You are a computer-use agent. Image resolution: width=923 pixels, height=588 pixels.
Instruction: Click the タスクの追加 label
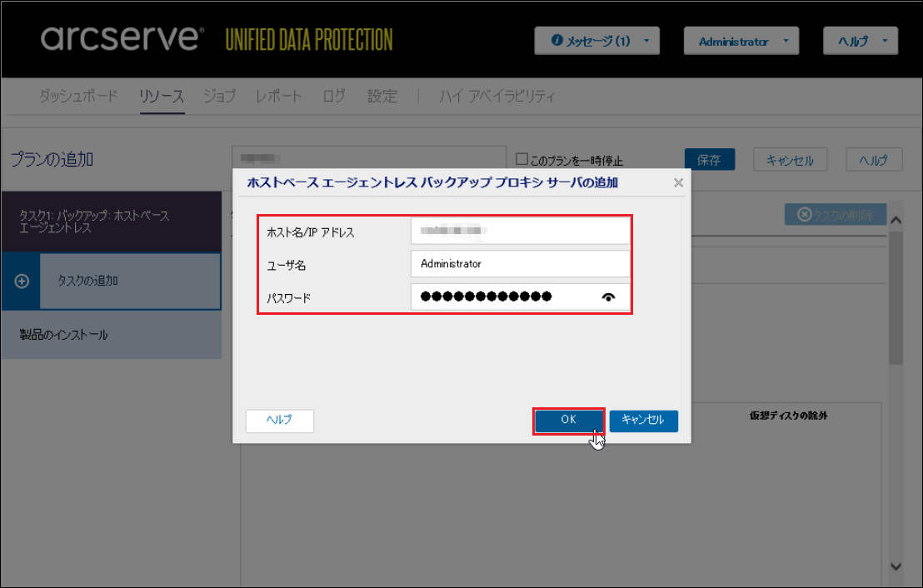(87, 281)
